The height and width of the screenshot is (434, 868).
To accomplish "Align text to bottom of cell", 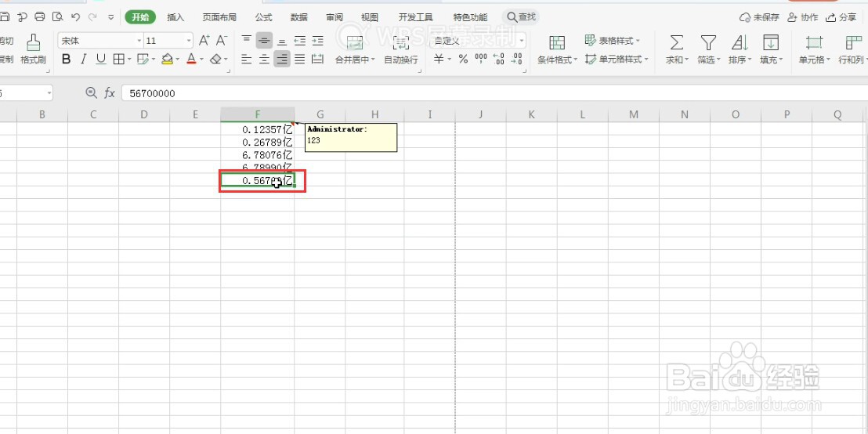I will click(x=282, y=41).
